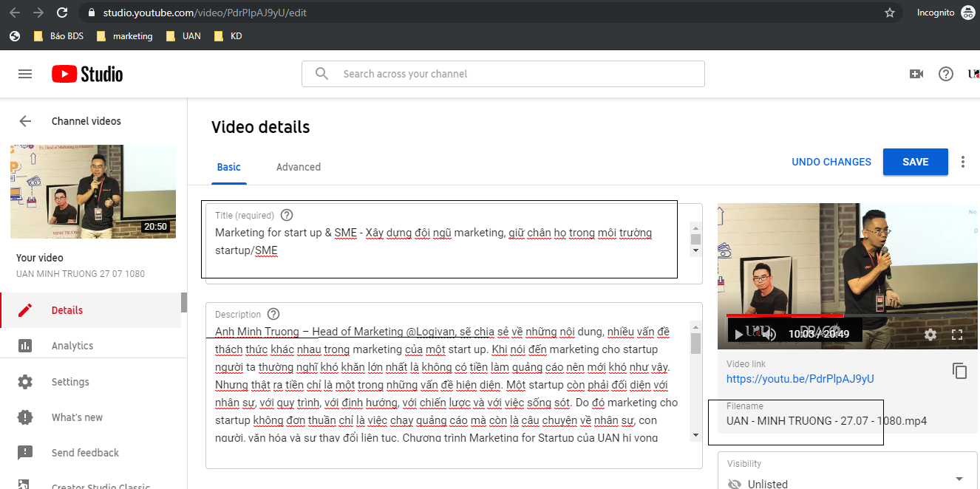Select Details in the sidebar
Screen dimensions: 980x489
90,310
